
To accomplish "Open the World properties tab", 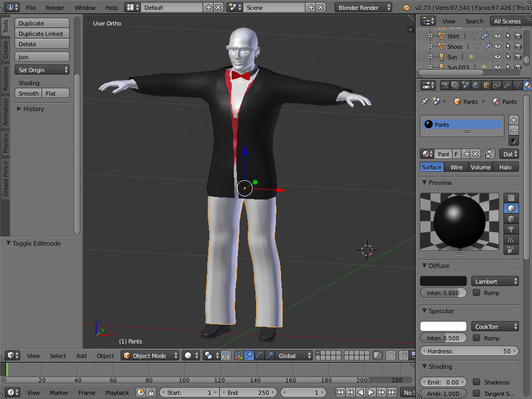I will 476,85.
